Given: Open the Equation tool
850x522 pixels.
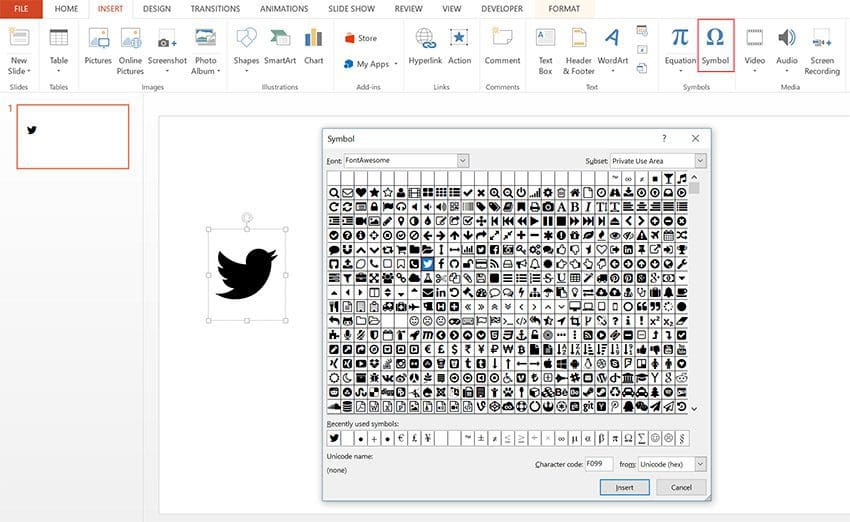Looking at the screenshot, I should coord(680,45).
